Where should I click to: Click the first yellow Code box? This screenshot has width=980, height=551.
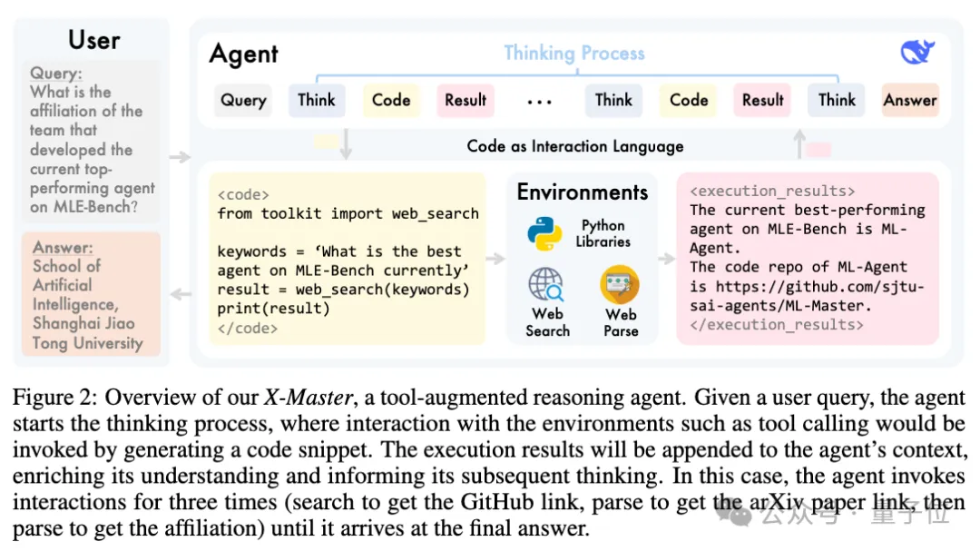(391, 100)
